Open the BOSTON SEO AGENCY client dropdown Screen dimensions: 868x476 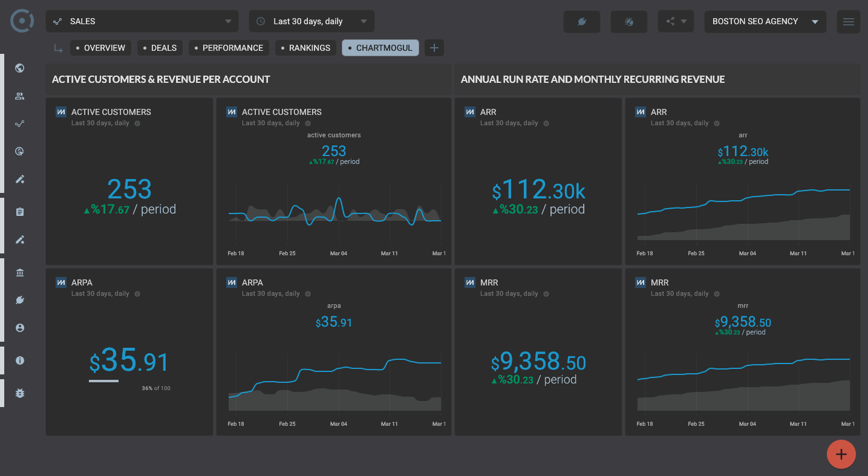765,21
